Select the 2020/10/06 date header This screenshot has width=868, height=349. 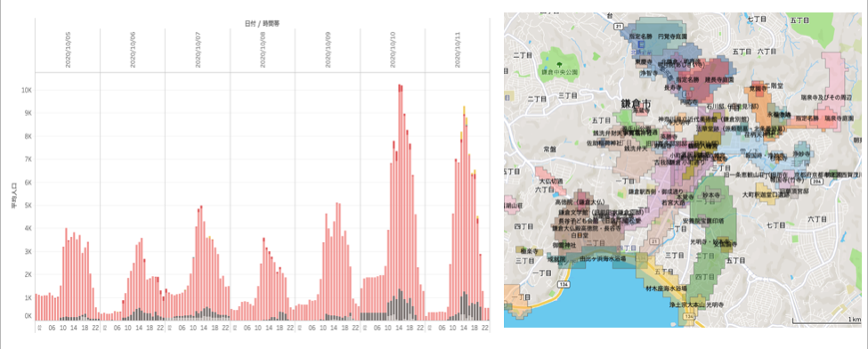coord(133,49)
